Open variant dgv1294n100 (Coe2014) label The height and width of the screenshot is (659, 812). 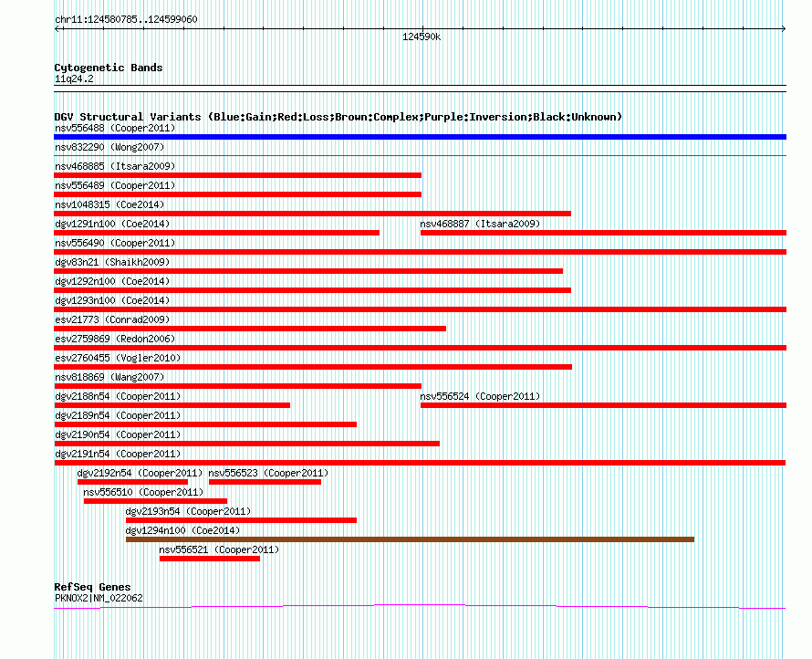click(182, 530)
